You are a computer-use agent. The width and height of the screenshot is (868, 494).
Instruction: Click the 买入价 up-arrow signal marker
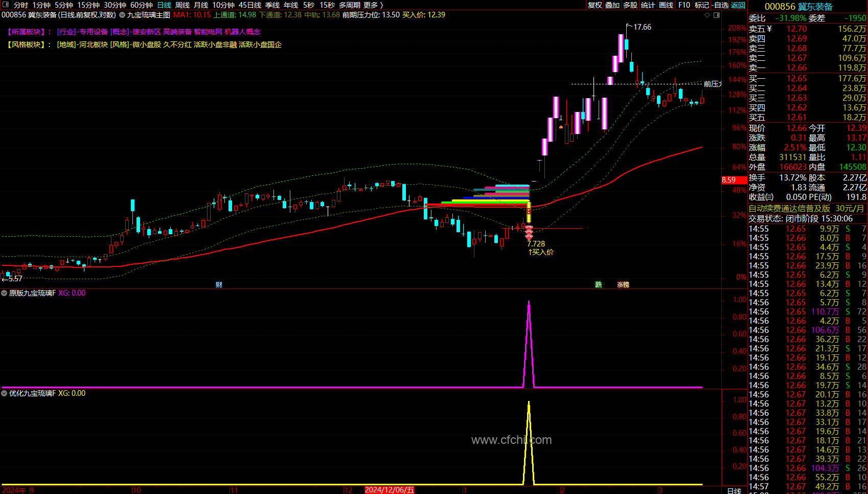point(541,252)
